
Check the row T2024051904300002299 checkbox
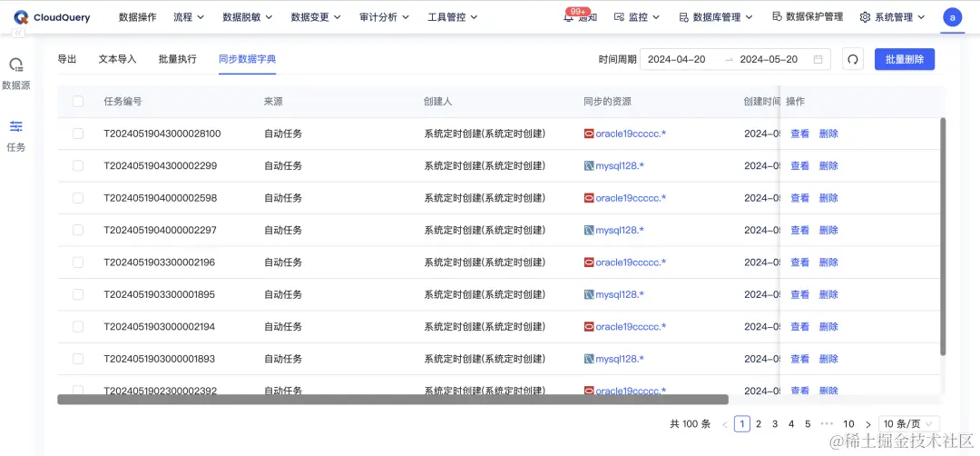(x=78, y=165)
